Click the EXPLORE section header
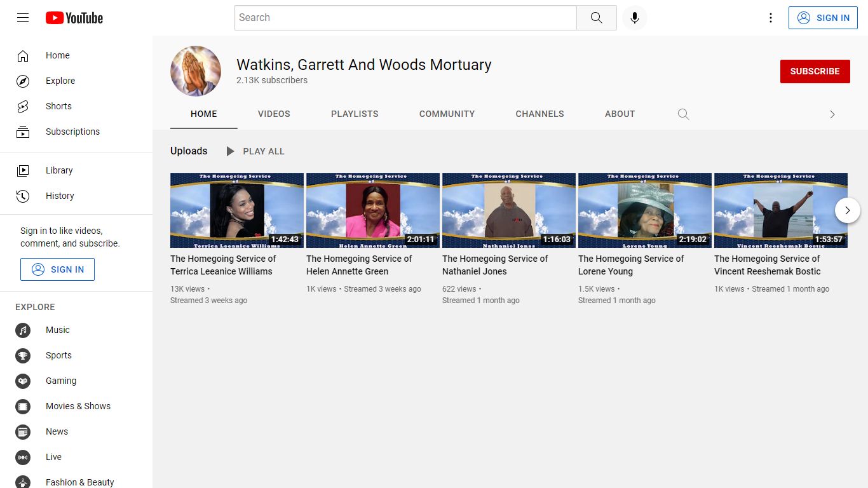 pyautogui.click(x=35, y=308)
